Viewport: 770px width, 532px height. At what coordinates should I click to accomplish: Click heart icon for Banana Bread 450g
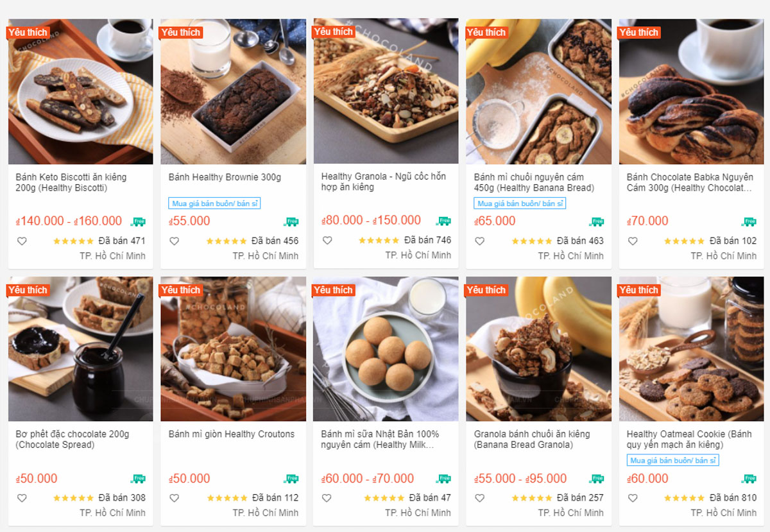coord(480,241)
